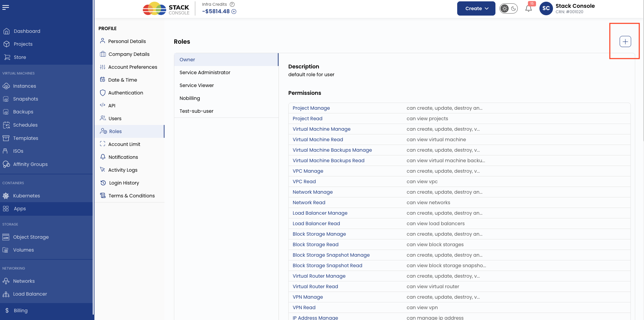
Task: Click the Notifications bell in profile menu
Action: click(x=103, y=157)
